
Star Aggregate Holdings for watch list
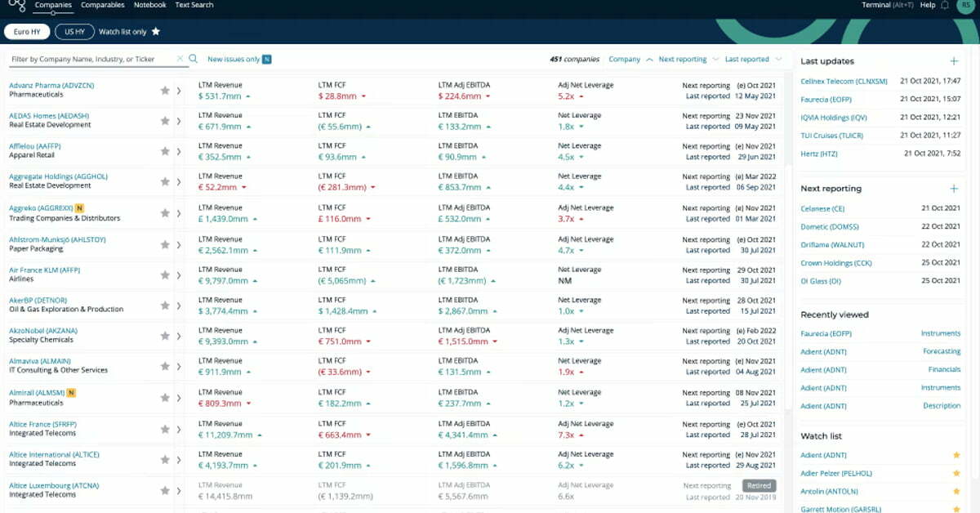pos(165,182)
